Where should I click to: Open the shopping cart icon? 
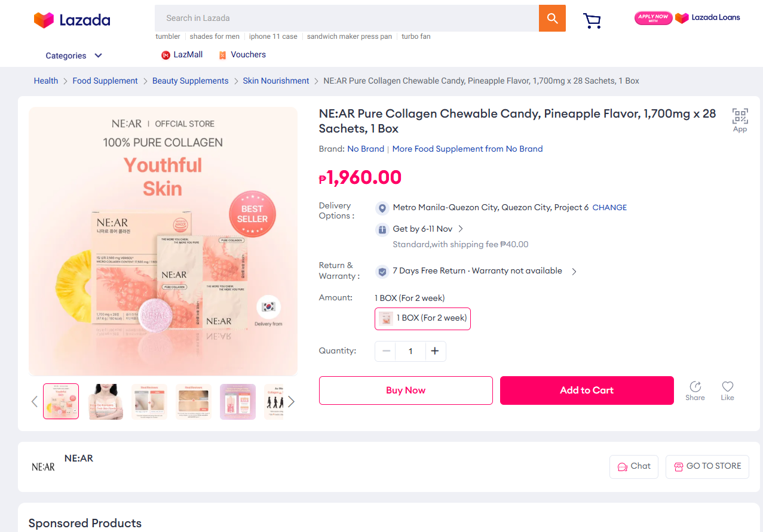coord(592,21)
